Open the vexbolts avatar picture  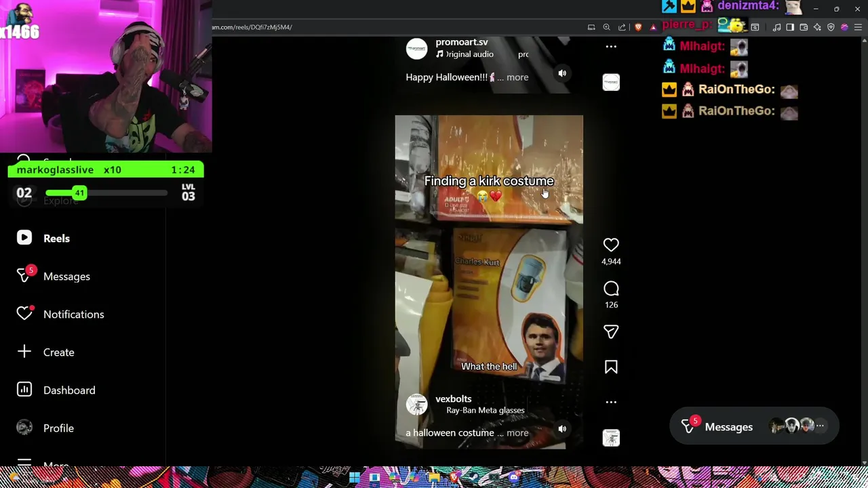[416, 405]
